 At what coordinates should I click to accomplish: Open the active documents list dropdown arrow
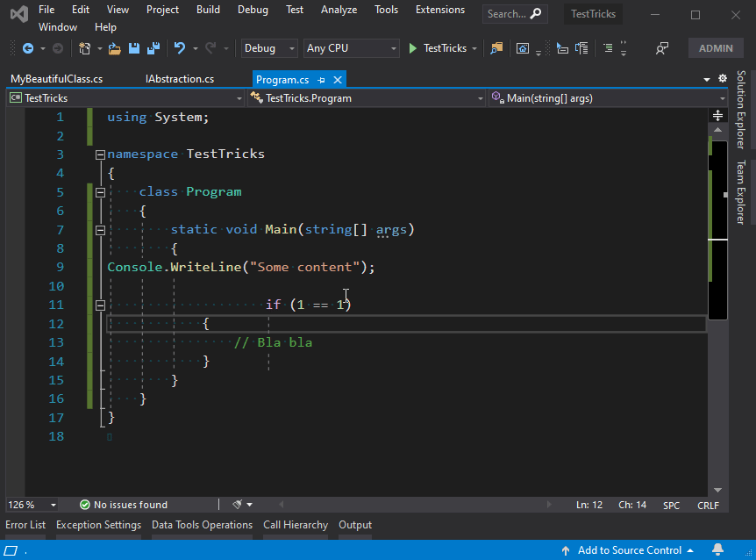click(706, 79)
